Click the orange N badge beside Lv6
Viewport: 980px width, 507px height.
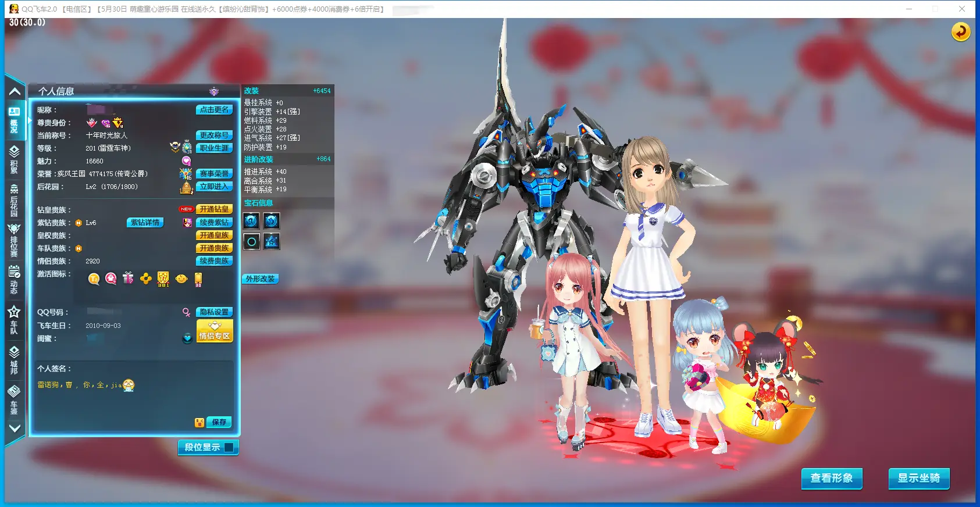coord(79,223)
